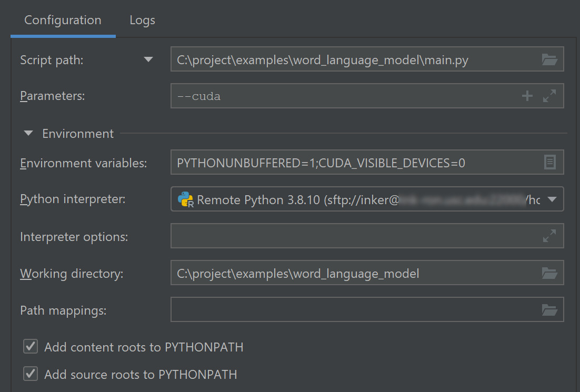Open the Script path type dropdown arrow
The image size is (580, 392).
tap(148, 59)
